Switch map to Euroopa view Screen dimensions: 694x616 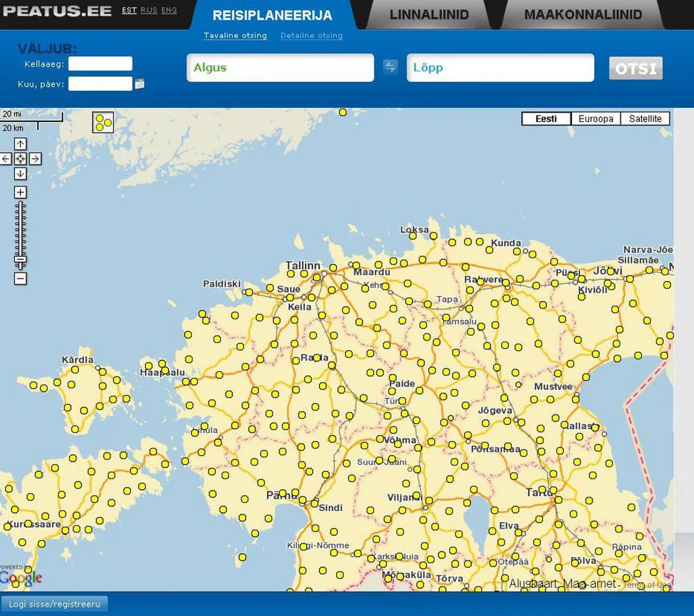596,119
